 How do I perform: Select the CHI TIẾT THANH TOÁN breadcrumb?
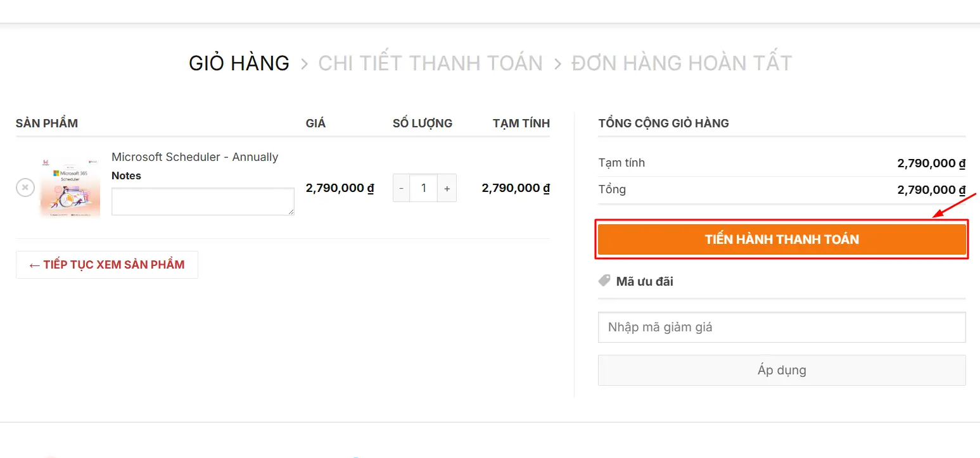(430, 62)
